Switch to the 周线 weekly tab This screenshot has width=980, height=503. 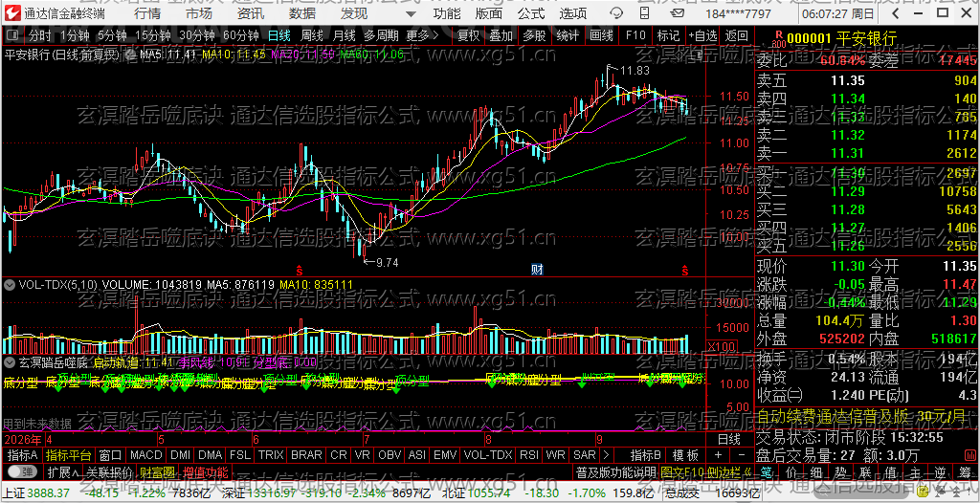[x=311, y=35]
